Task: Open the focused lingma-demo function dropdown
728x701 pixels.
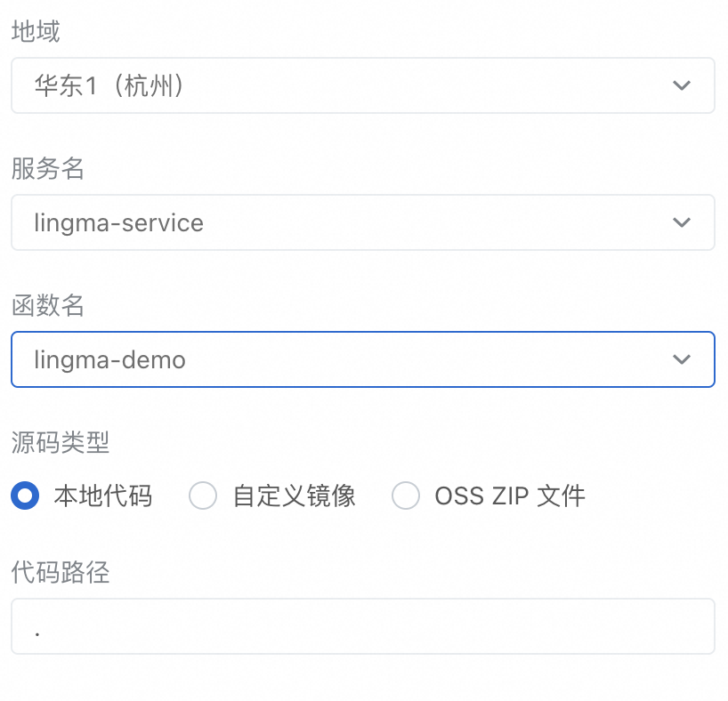Action: 356,359
